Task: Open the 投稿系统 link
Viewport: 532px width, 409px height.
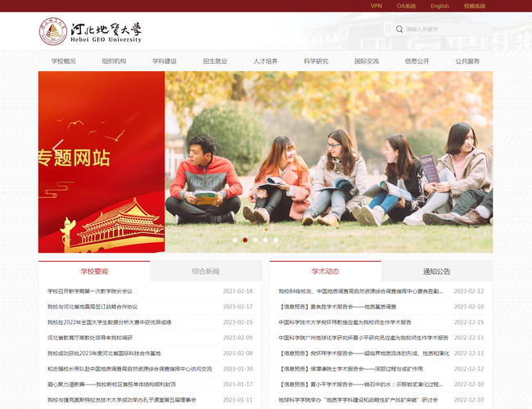Action: [475, 6]
